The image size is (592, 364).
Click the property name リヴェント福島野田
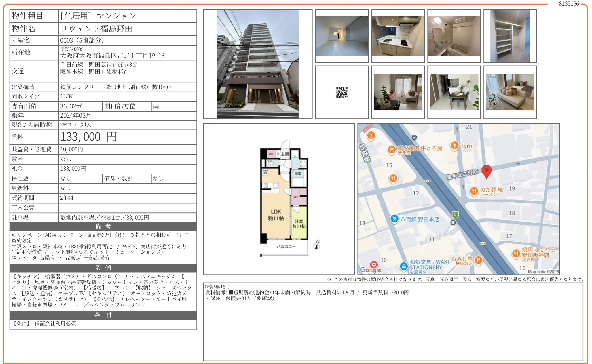[x=96, y=29]
